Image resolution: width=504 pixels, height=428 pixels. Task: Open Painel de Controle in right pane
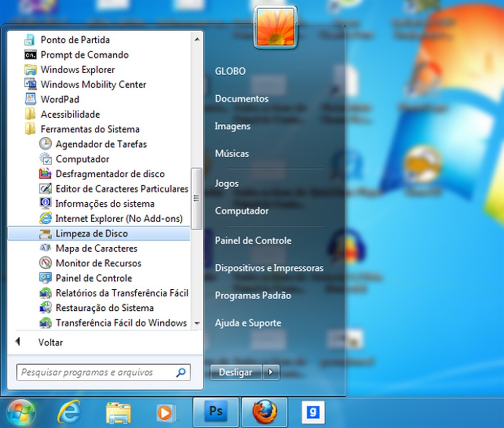click(x=253, y=241)
